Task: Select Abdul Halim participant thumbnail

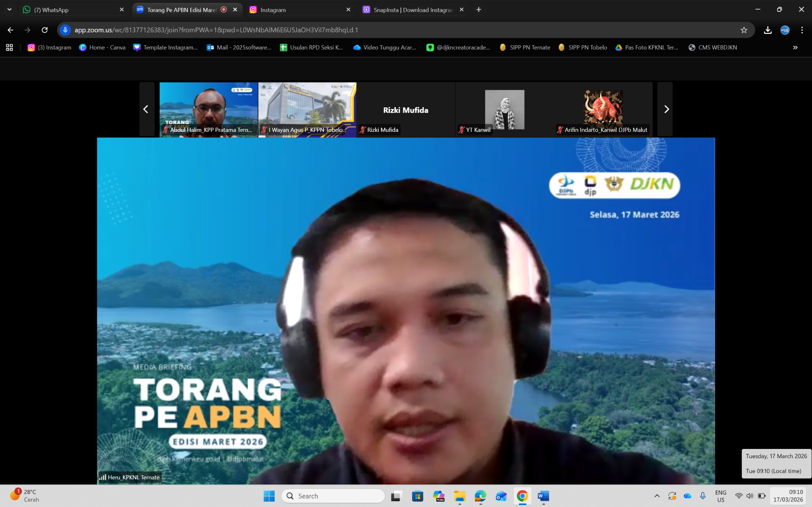Action: 209,107
